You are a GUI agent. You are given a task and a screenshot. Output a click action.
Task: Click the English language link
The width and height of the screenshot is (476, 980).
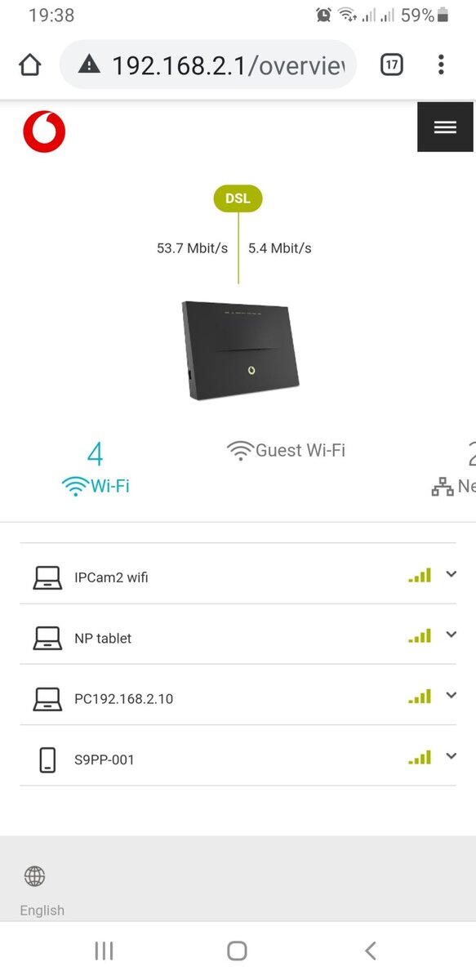tap(42, 910)
